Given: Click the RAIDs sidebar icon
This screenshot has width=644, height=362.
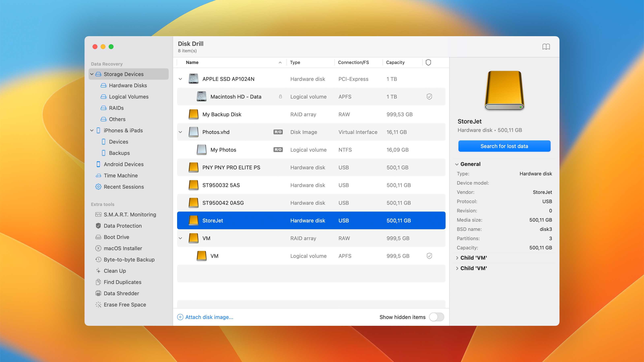Looking at the screenshot, I should pos(103,108).
